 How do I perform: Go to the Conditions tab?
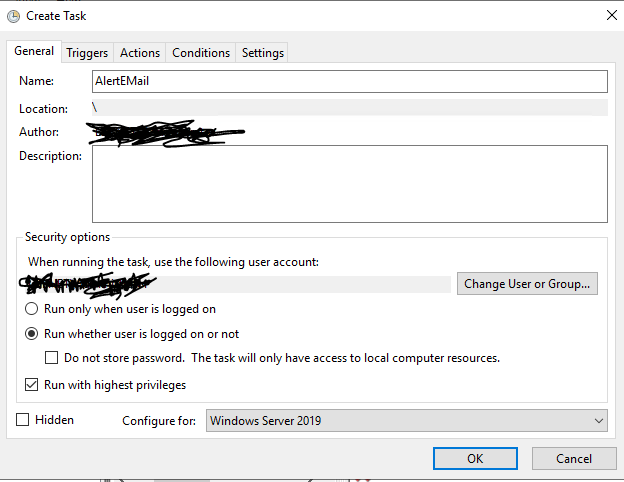(201, 53)
